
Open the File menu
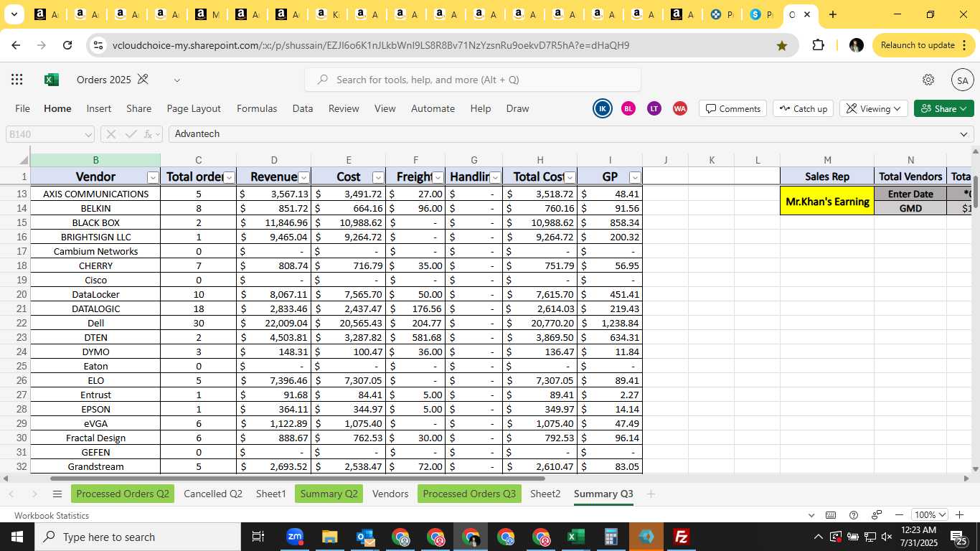pyautogui.click(x=23, y=108)
